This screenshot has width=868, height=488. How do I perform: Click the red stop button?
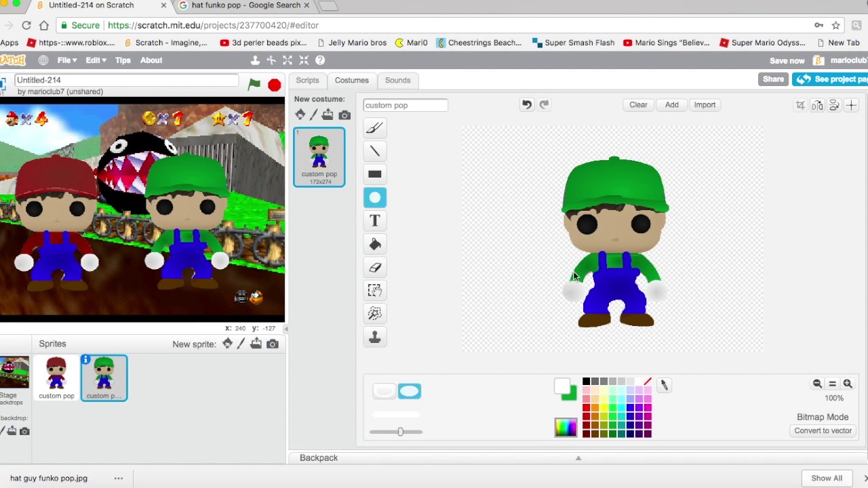tap(274, 85)
